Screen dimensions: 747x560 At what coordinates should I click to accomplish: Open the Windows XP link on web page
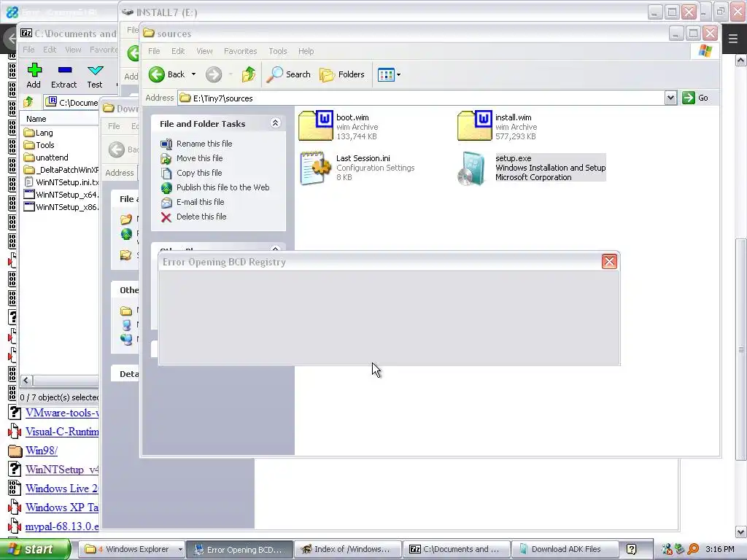click(62, 507)
